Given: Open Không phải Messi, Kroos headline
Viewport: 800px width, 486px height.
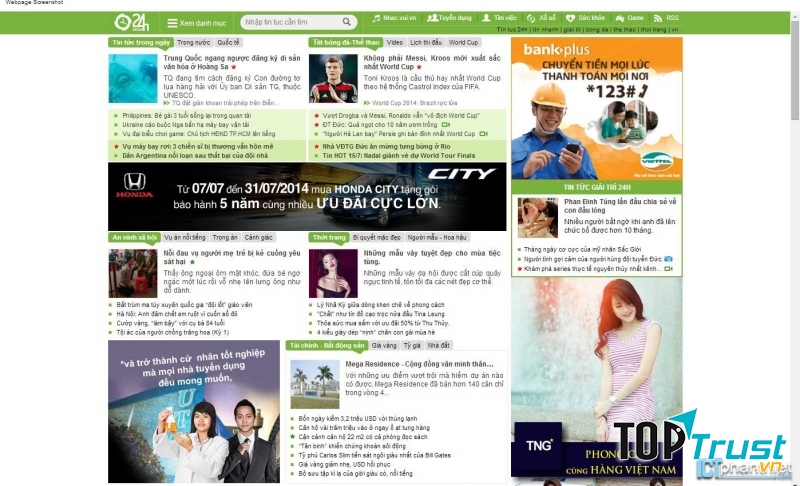Looking at the screenshot, I should 432,62.
